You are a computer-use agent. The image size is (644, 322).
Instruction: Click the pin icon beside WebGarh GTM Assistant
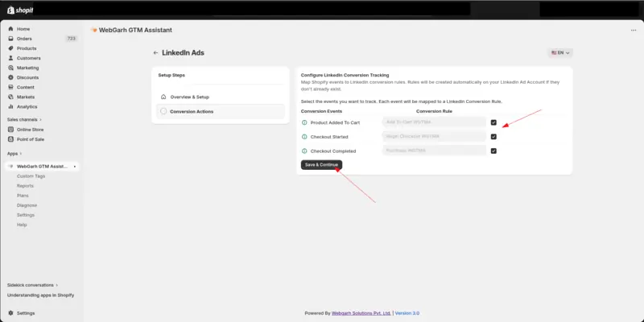(75, 167)
